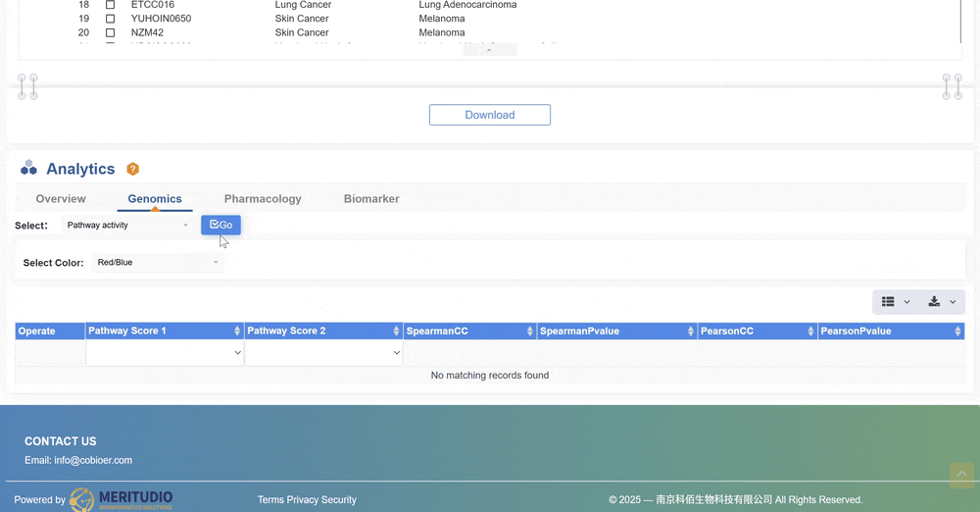Screen dimensions: 980x512
Task: Open the table column list view icon
Action: coord(888,302)
